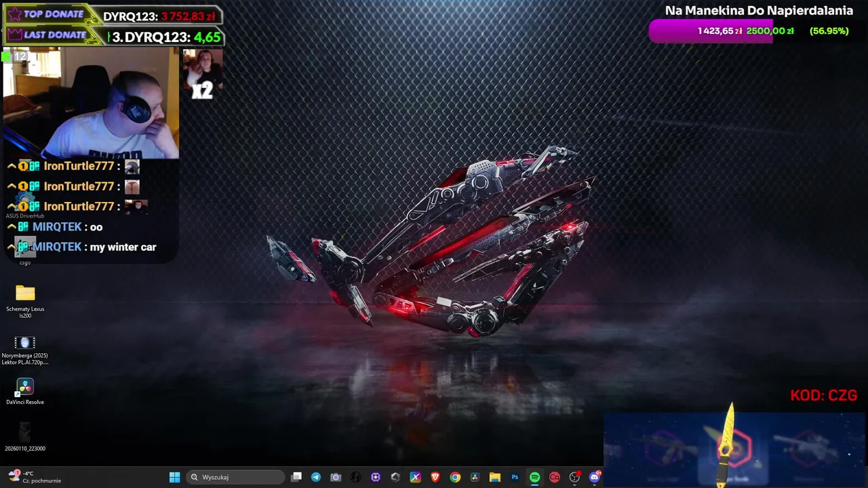Click the x2 viewer thumbnail

coord(202,74)
